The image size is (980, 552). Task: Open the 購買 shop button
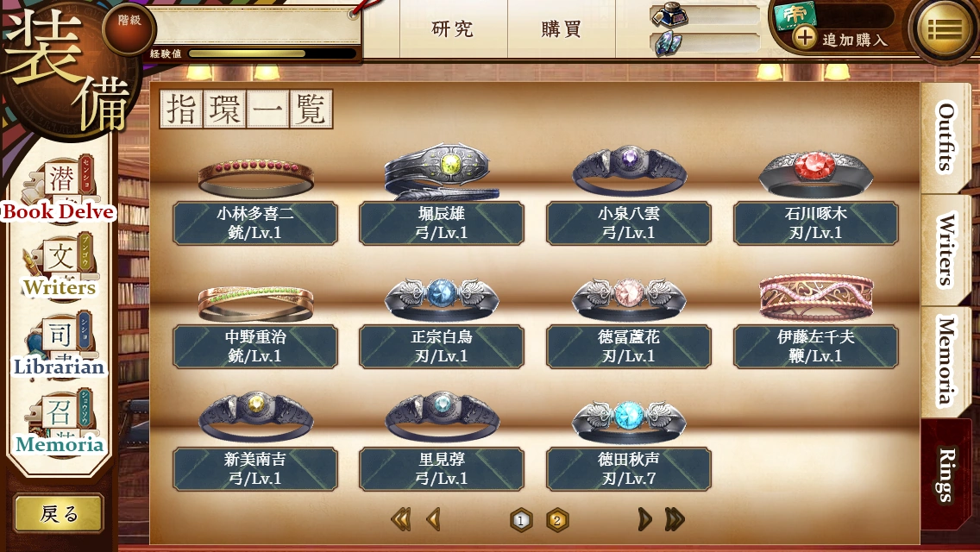[562, 28]
